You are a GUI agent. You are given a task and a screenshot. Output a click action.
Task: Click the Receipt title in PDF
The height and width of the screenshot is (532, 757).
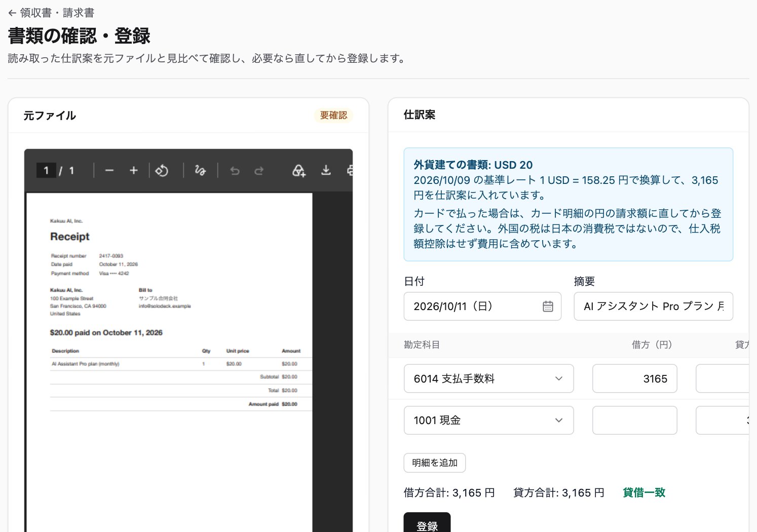(70, 237)
